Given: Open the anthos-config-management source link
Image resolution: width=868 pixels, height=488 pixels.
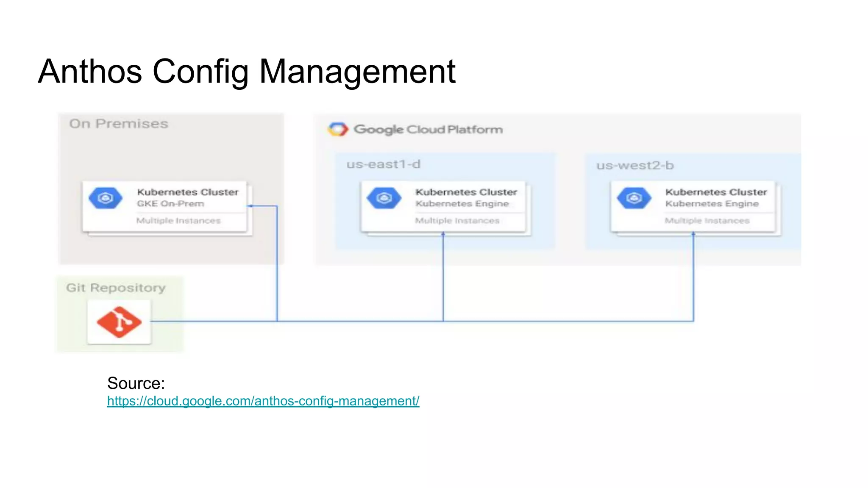Looking at the screenshot, I should [263, 401].
